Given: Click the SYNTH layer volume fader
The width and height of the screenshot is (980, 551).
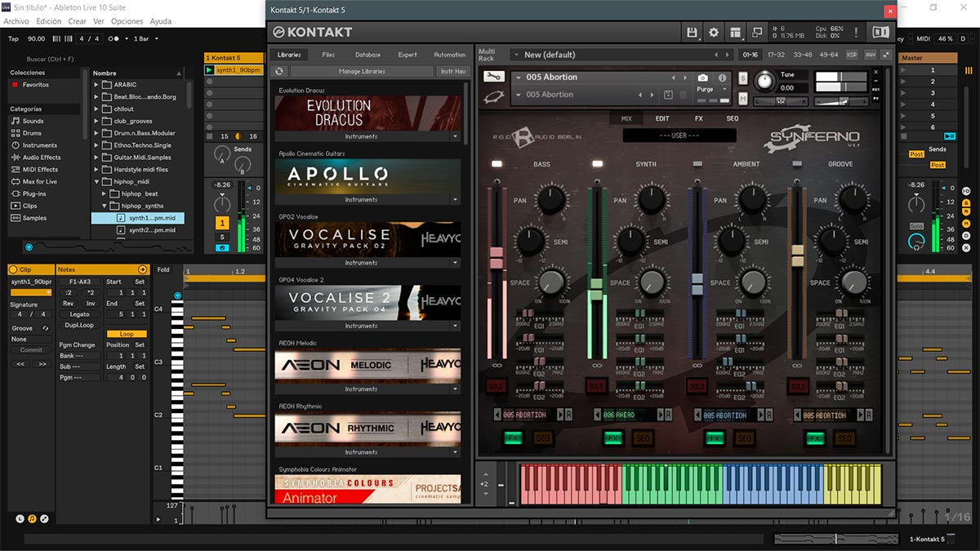Looking at the screenshot, I should (x=596, y=289).
